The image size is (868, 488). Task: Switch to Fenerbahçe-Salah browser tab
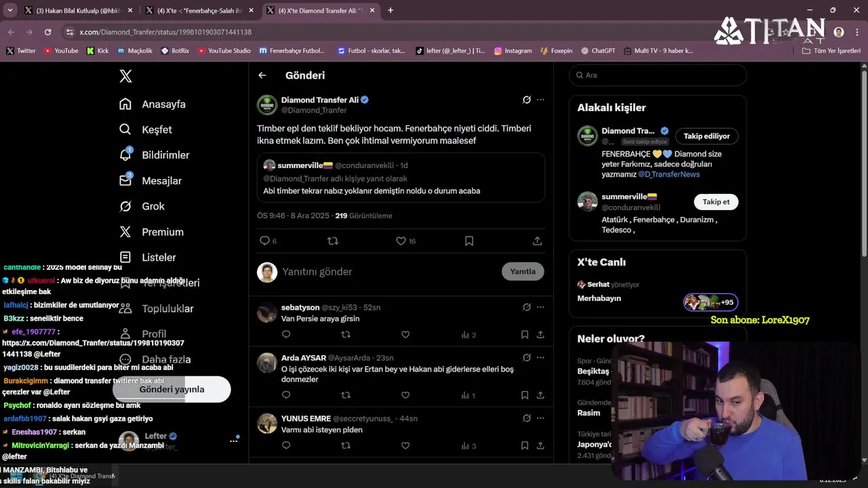[199, 10]
